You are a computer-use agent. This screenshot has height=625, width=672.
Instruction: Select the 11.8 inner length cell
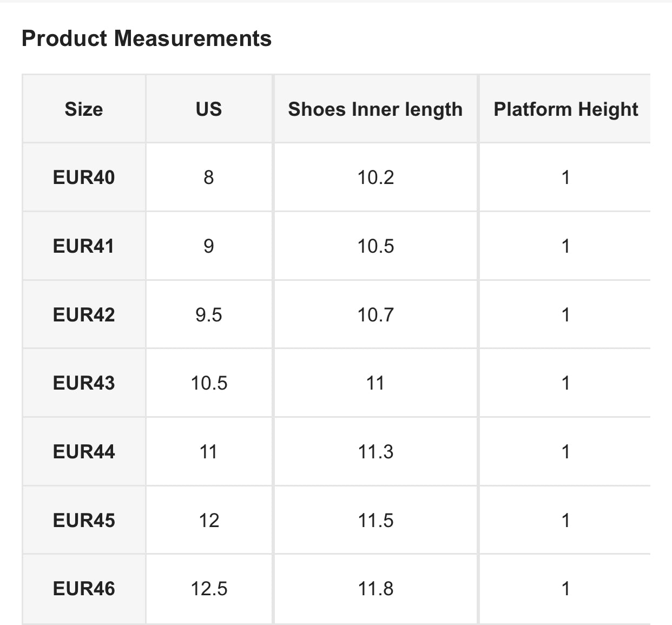pyautogui.click(x=375, y=588)
